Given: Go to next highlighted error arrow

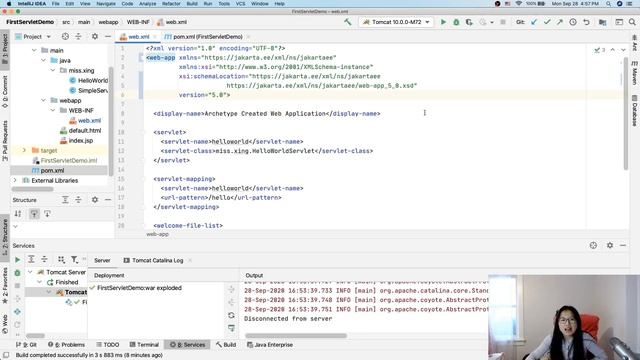Looking at the screenshot, I should coord(623,50).
